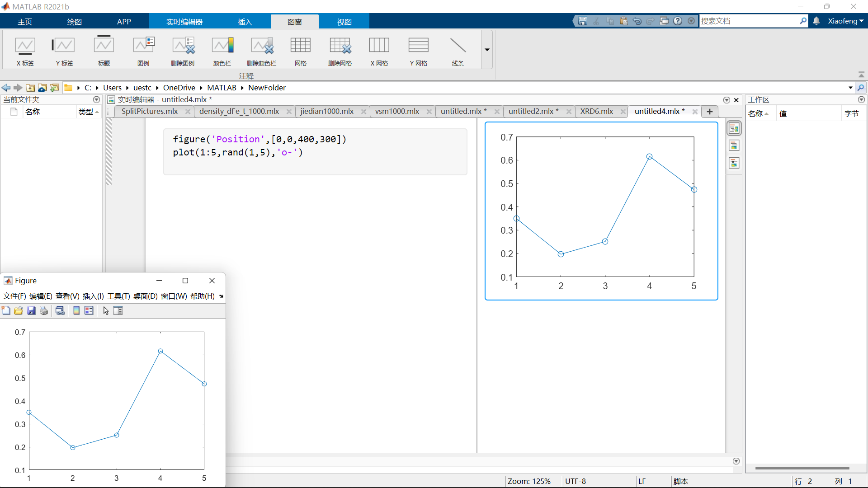
Task: Click the workspace horizontal scrollbar
Action: click(x=802, y=468)
